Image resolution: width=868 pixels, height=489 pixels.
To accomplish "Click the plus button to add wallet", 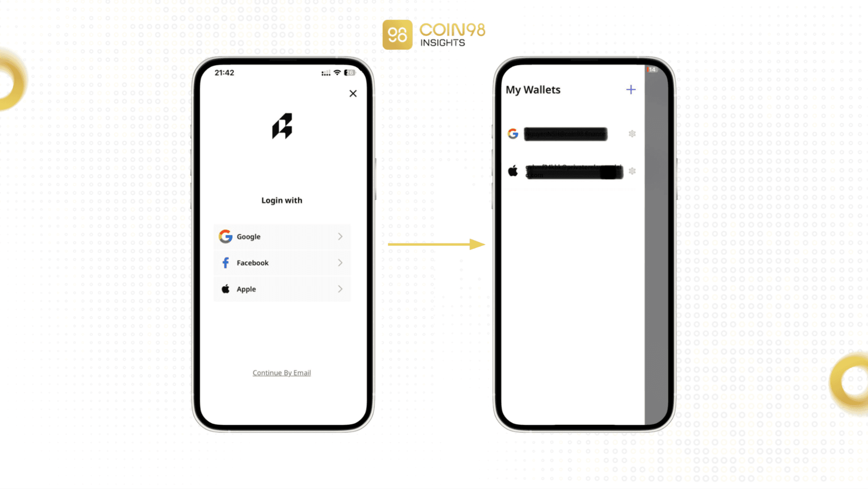I will tap(631, 90).
